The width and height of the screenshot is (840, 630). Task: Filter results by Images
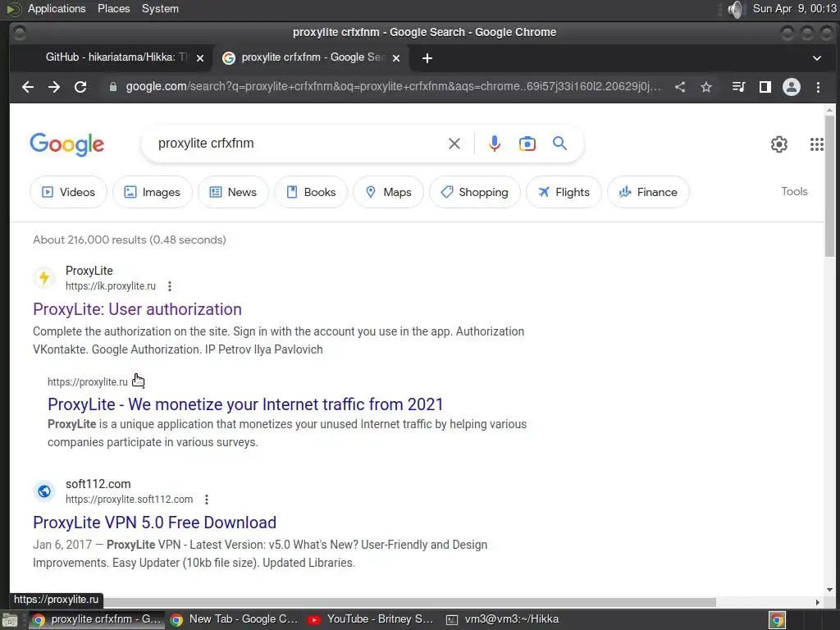(x=152, y=192)
